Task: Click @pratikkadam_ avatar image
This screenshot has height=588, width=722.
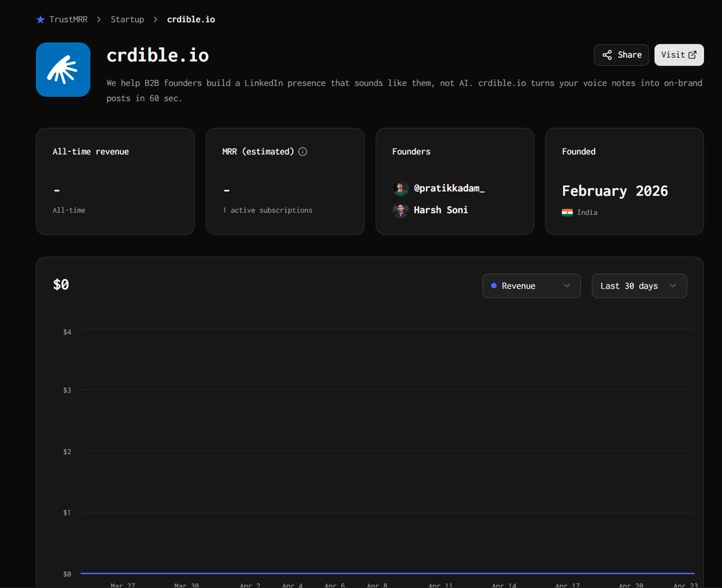Action: tap(401, 189)
